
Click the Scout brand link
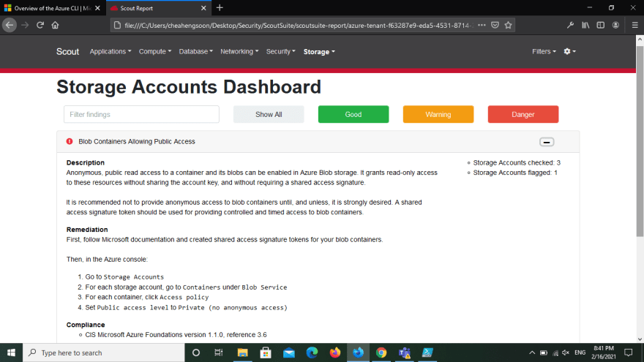(67, 52)
